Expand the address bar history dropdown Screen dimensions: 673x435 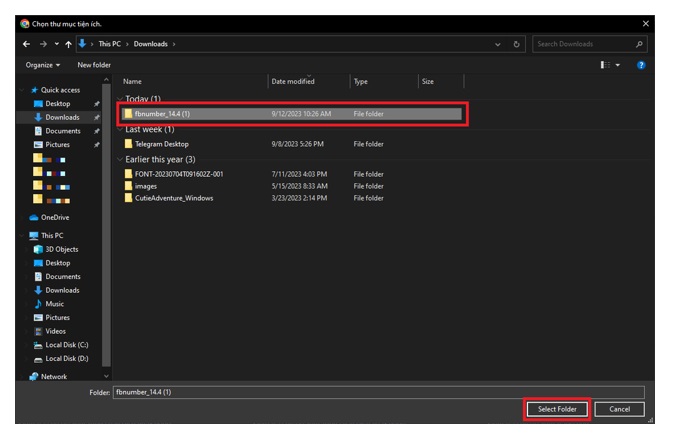tap(498, 44)
